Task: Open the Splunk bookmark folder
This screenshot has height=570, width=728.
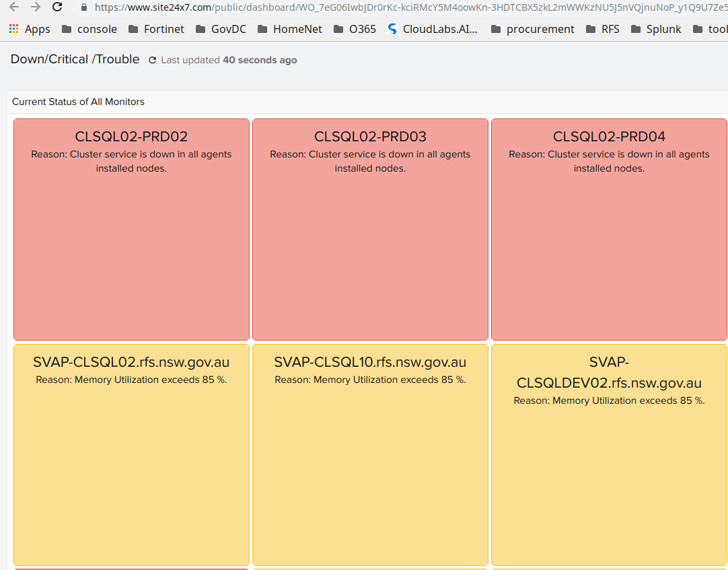Action: [656, 29]
